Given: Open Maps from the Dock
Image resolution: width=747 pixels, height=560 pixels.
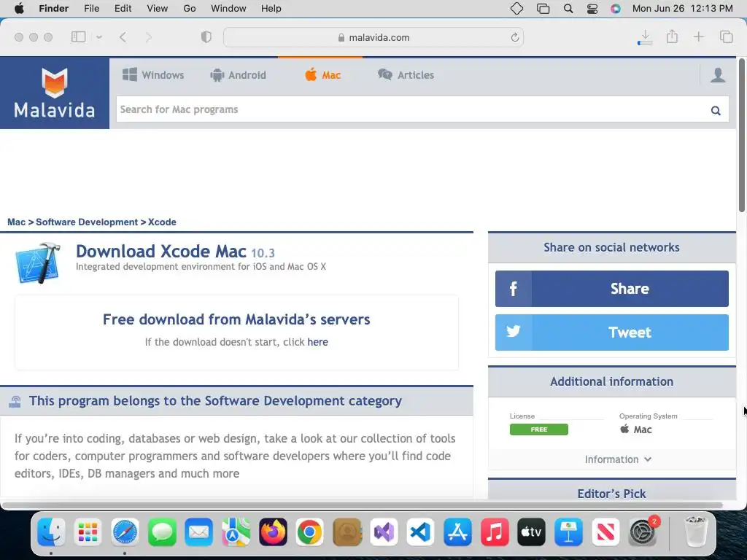Looking at the screenshot, I should pyautogui.click(x=236, y=532).
